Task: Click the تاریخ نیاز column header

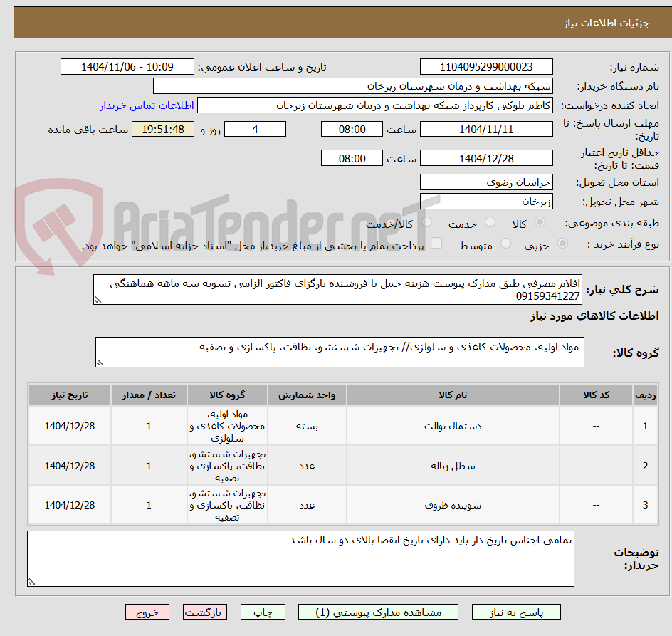Action: 70,395
